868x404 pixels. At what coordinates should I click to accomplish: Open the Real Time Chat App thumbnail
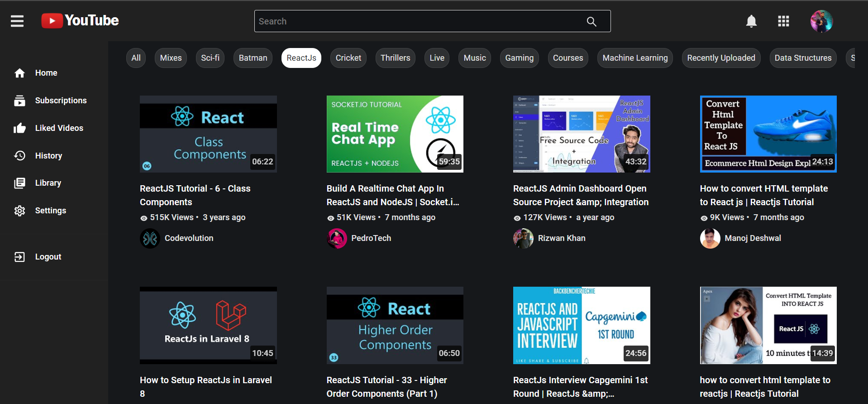395,134
